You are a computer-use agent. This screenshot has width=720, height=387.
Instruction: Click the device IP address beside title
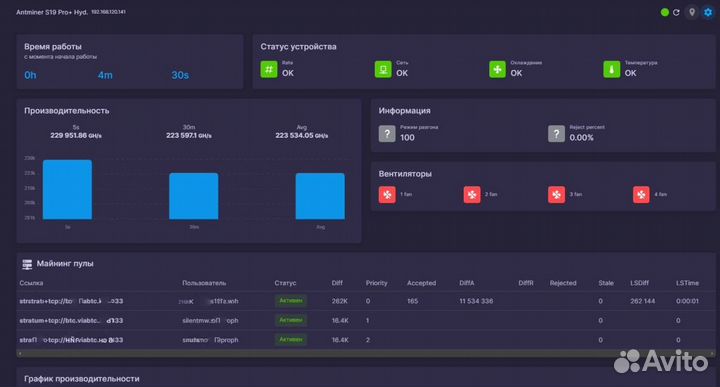click(x=108, y=12)
